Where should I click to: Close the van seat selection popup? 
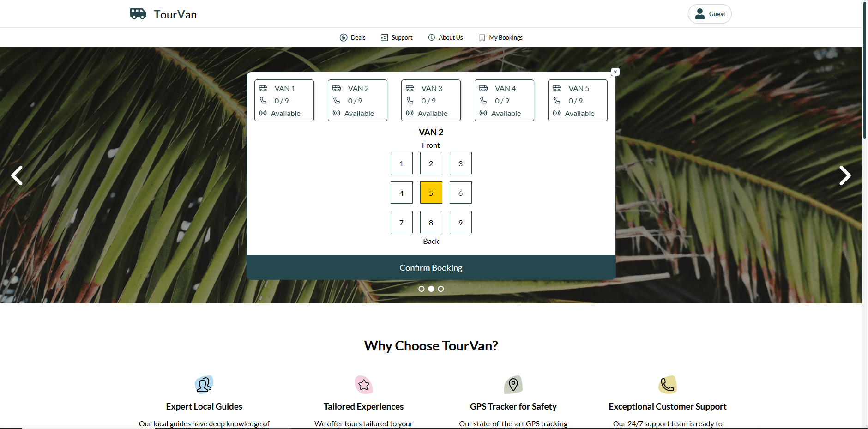pyautogui.click(x=615, y=72)
